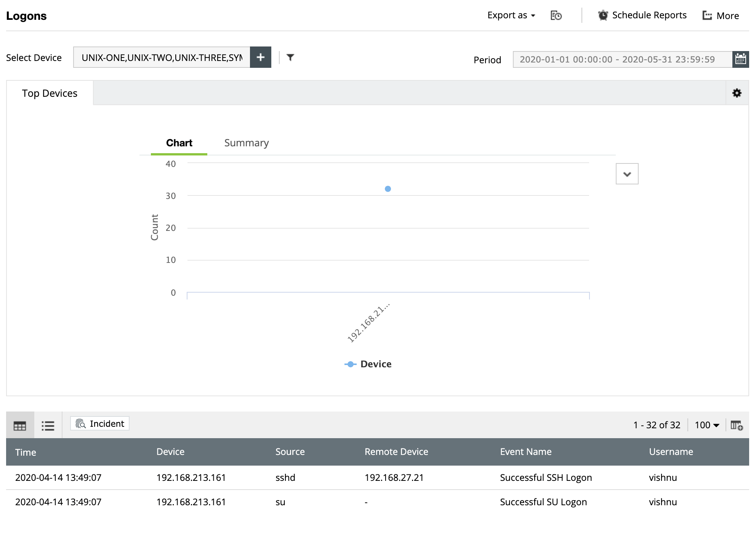The height and width of the screenshot is (538, 756).
Task: Change rows per page from 100
Action: point(707,425)
